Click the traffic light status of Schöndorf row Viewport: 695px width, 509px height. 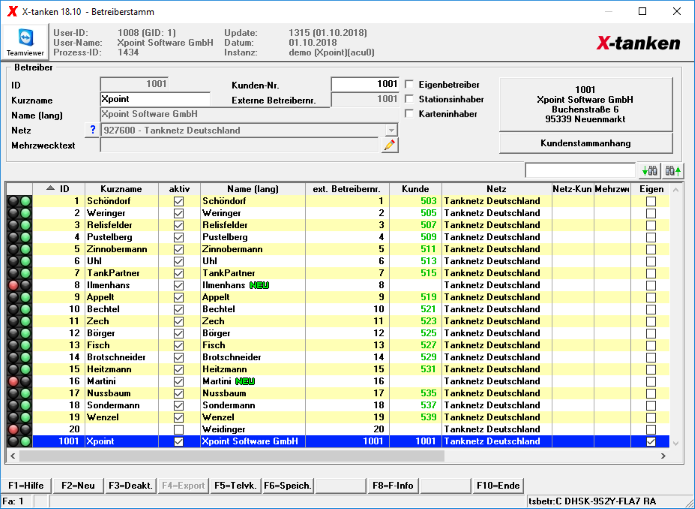pos(20,201)
